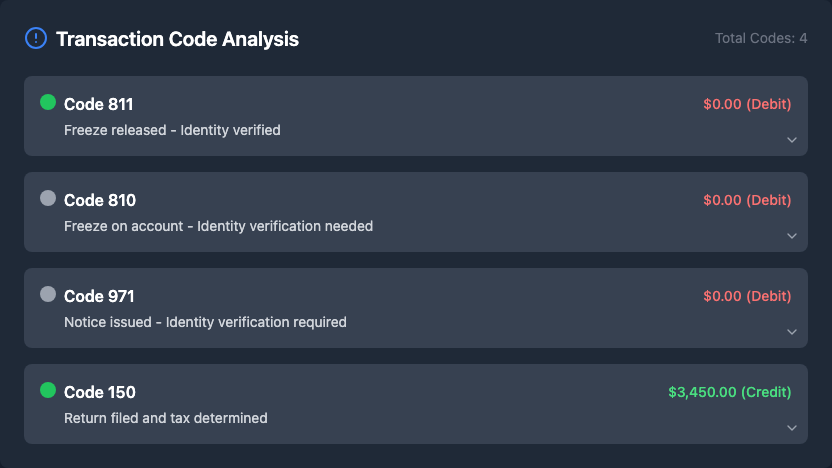Click the Code 971 heading

[99, 296]
